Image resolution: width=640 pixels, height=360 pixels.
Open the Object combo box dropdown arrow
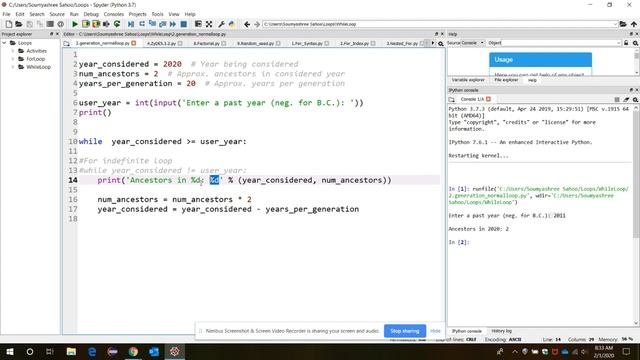click(618, 43)
